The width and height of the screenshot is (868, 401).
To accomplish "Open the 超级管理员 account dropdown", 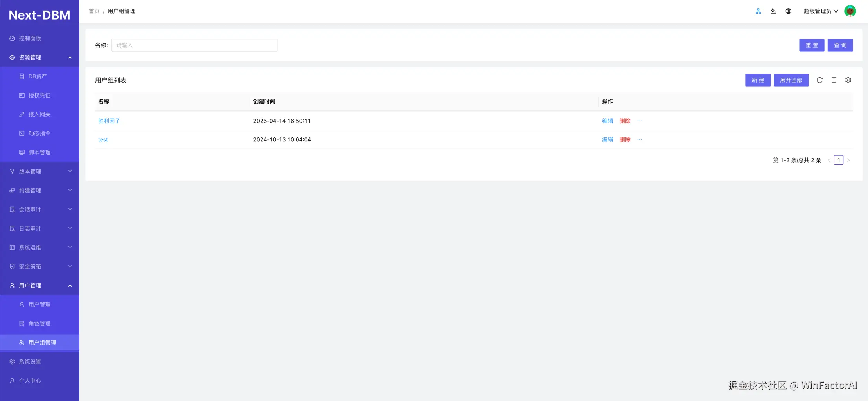I will pos(821,11).
